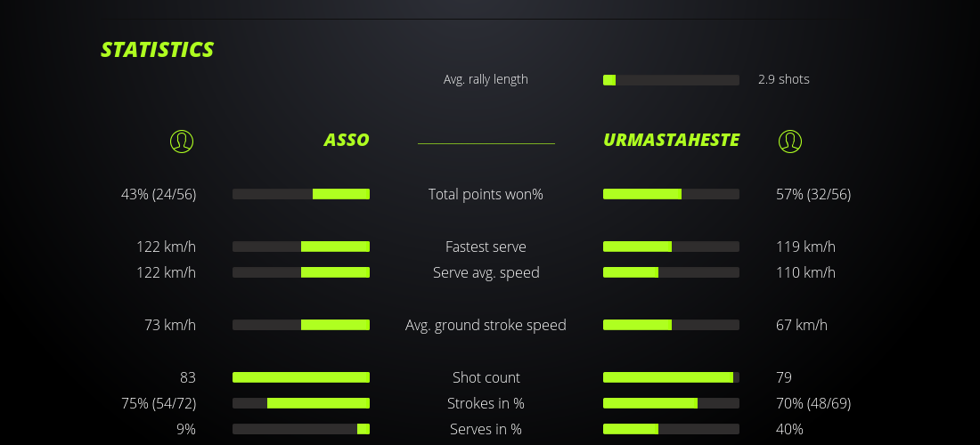
Task: Click ASSO's player profile icon
Action: point(182,141)
